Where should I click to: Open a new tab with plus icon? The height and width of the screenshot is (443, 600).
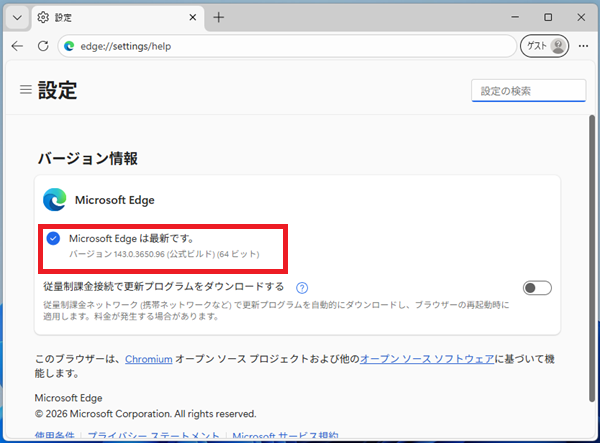point(219,18)
